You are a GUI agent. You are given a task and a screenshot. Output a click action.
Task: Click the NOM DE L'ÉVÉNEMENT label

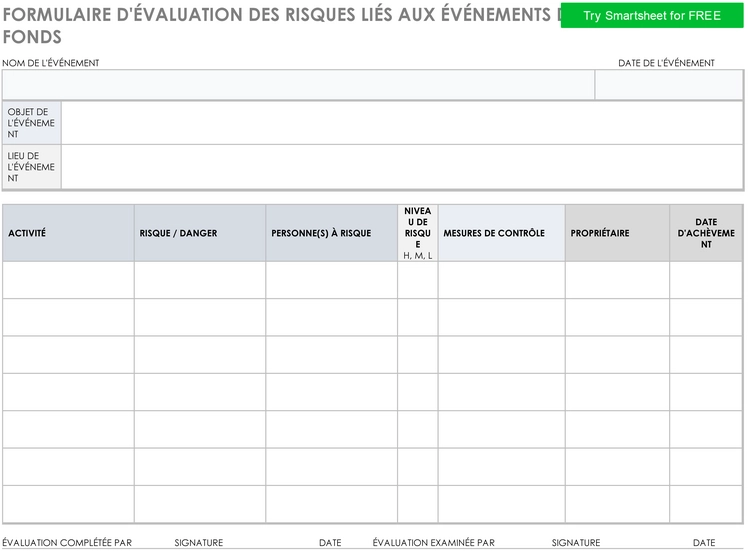[51, 63]
